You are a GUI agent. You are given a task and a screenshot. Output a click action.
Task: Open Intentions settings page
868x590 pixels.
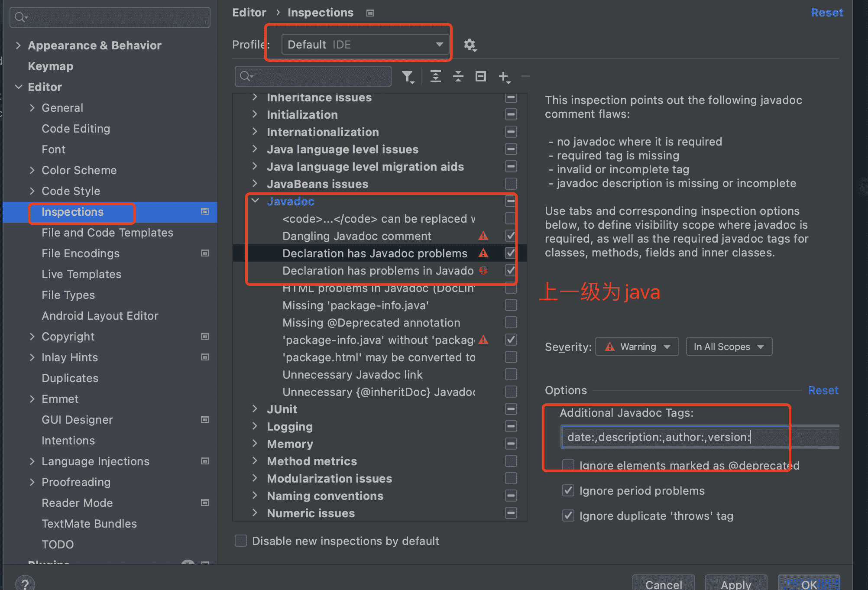[x=68, y=440]
